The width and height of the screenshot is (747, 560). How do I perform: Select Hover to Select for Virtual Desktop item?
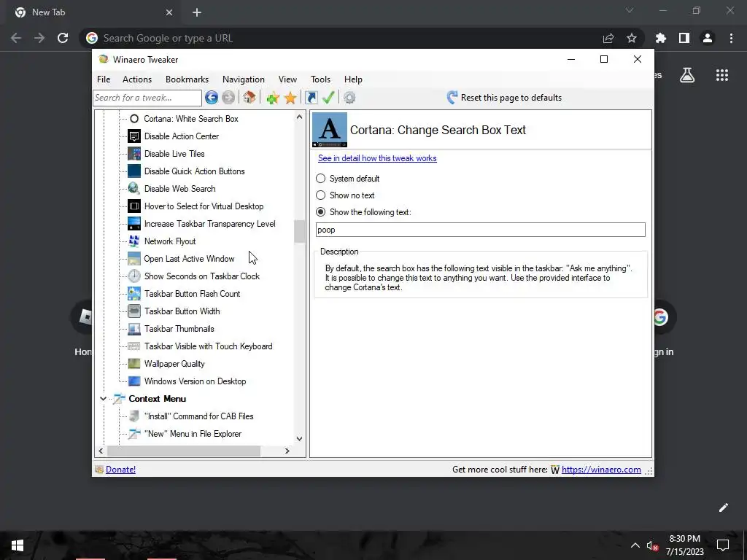204,206
